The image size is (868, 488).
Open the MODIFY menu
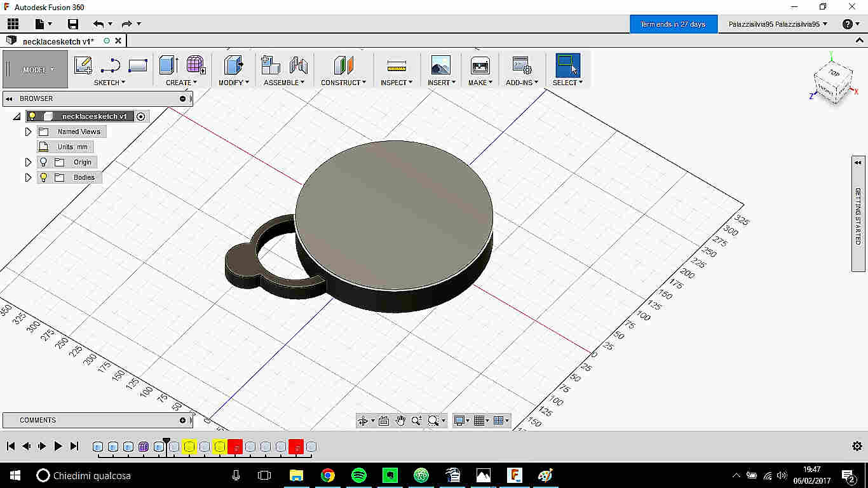point(234,83)
